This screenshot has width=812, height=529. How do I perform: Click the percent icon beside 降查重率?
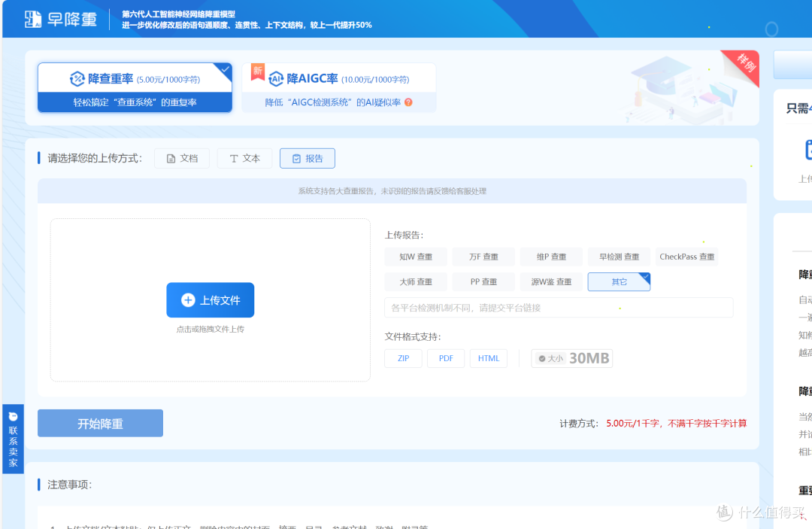click(x=77, y=79)
